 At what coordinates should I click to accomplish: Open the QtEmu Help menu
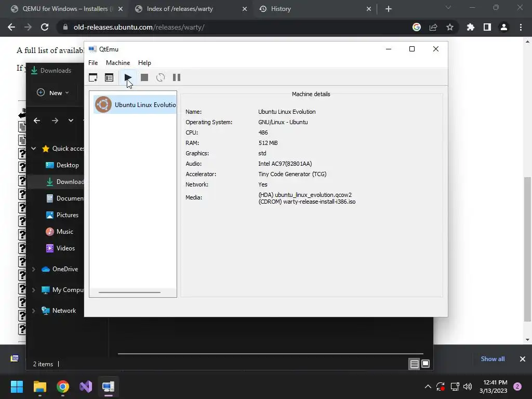(144, 63)
